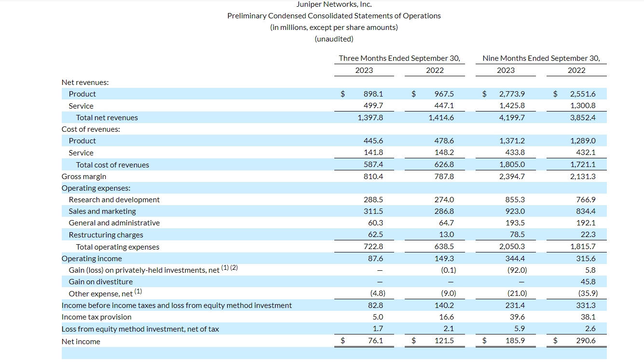Select the Gain on divestiture label
644x362 pixels.
pyautogui.click(x=100, y=282)
